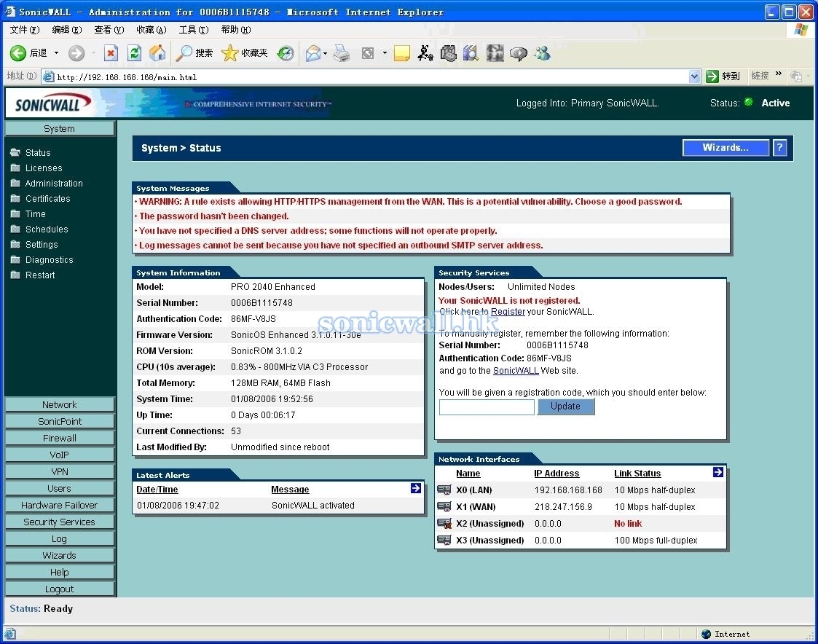Viewport: 818px width, 644px height.
Task: Click the IE Forward arrow button
Action: coord(76,53)
